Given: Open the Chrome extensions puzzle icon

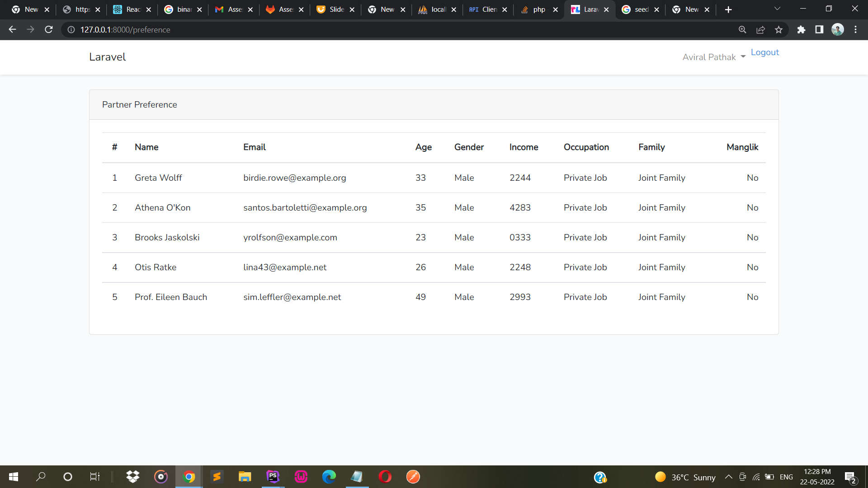Looking at the screenshot, I should pyautogui.click(x=802, y=29).
